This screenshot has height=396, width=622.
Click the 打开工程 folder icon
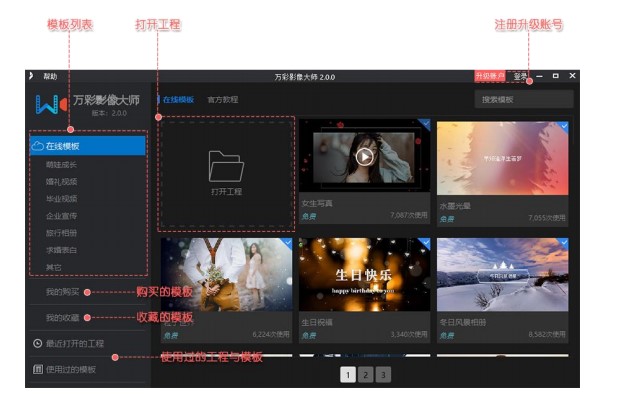(x=226, y=166)
